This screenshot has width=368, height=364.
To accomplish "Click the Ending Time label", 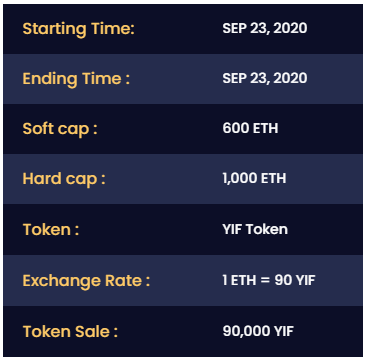I will coord(76,79).
